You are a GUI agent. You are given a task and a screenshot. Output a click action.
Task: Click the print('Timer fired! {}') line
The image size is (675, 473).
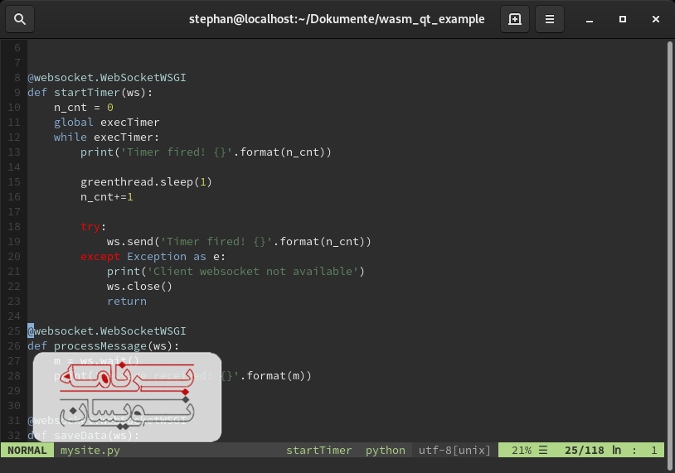point(206,152)
